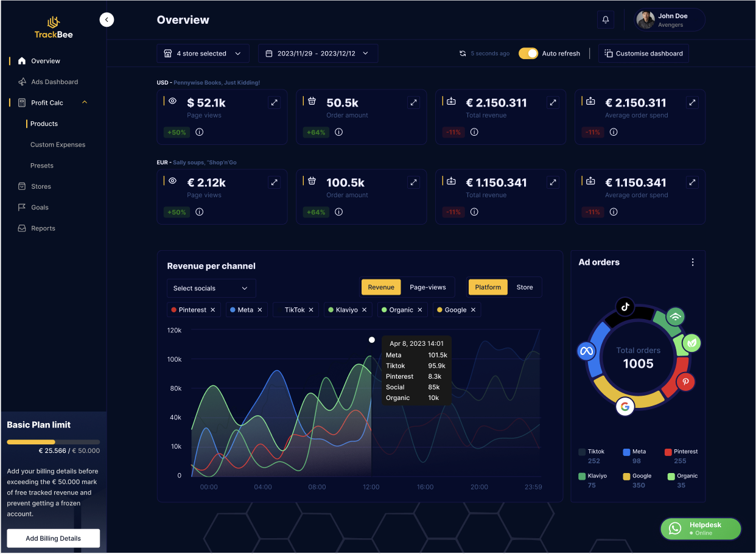Image resolution: width=756 pixels, height=554 pixels.
Task: Collapse the Profit Calc submenu
Action: [x=85, y=102]
